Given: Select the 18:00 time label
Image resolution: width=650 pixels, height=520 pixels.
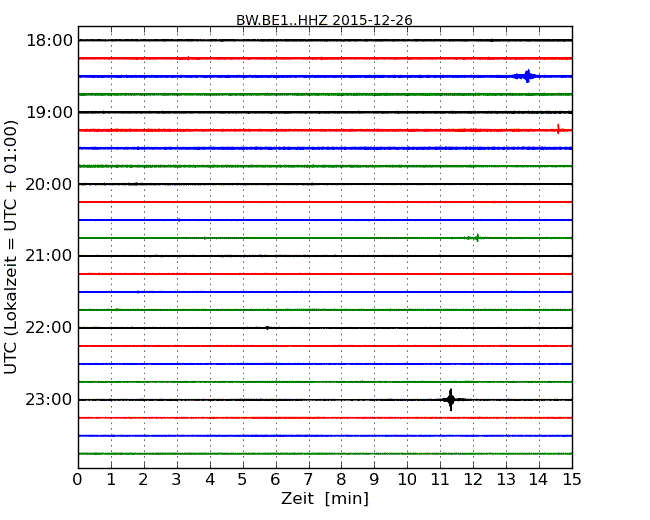Looking at the screenshot, I should point(49,41).
